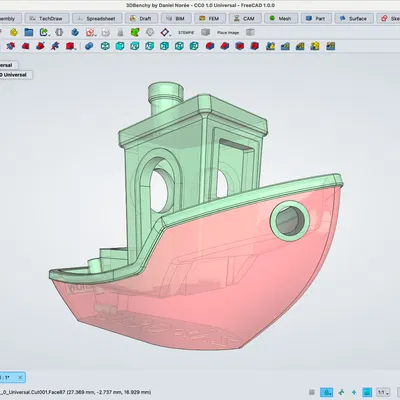Click the yellow part container icon

(14, 32)
